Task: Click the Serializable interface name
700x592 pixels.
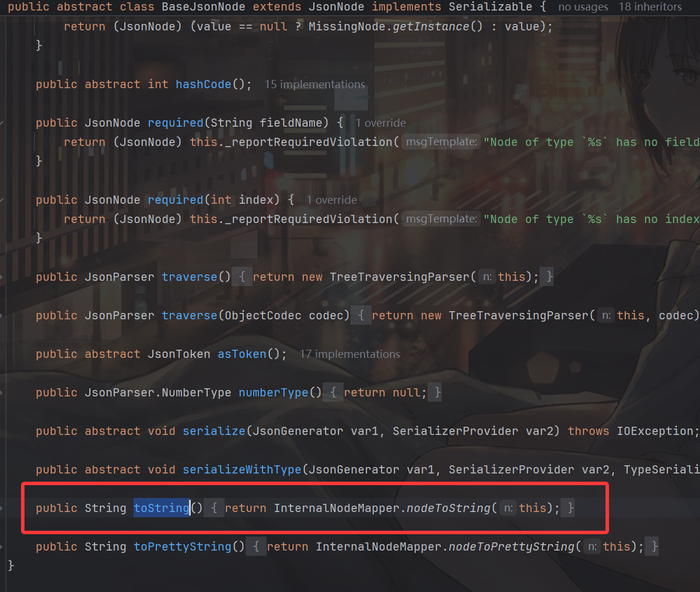Action: click(490, 7)
